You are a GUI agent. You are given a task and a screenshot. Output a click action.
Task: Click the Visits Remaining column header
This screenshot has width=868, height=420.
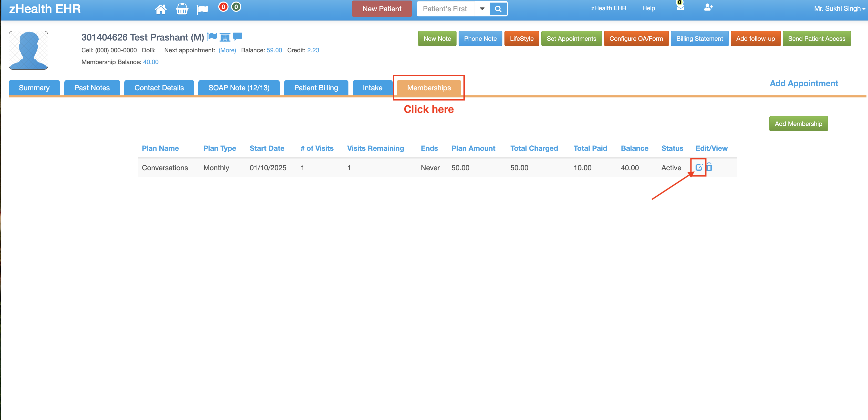pyautogui.click(x=375, y=148)
